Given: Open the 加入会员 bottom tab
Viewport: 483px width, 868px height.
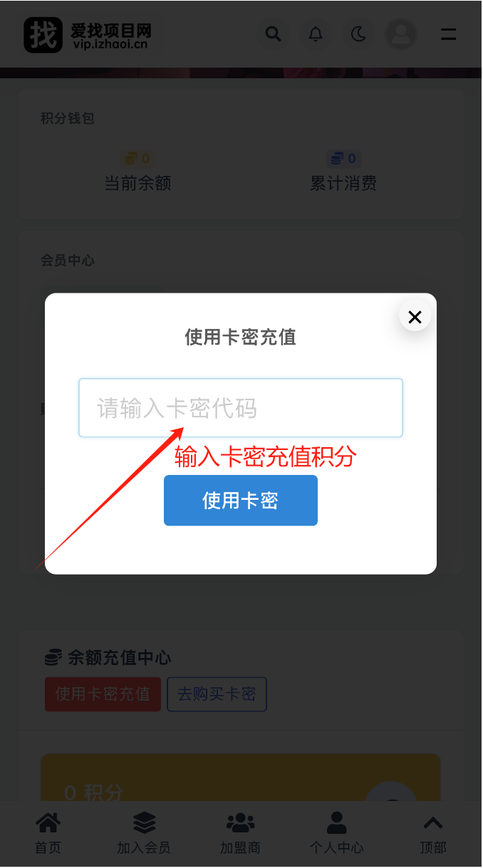Looking at the screenshot, I should coord(144,834).
